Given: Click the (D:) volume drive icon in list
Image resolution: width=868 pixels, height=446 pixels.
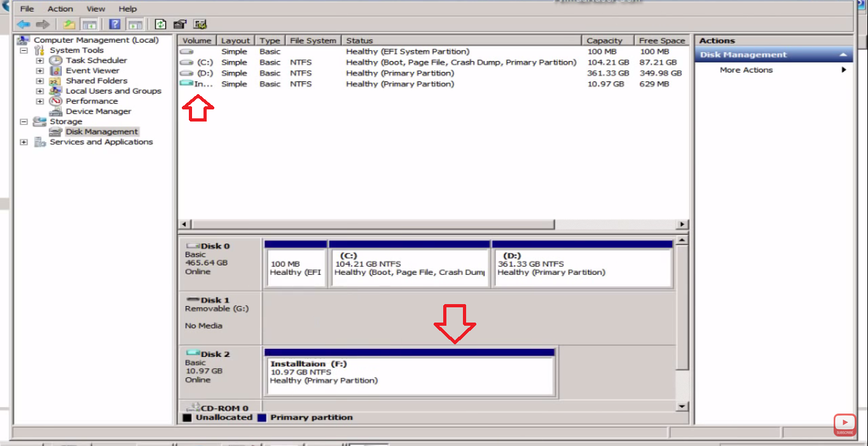Looking at the screenshot, I should 186,73.
